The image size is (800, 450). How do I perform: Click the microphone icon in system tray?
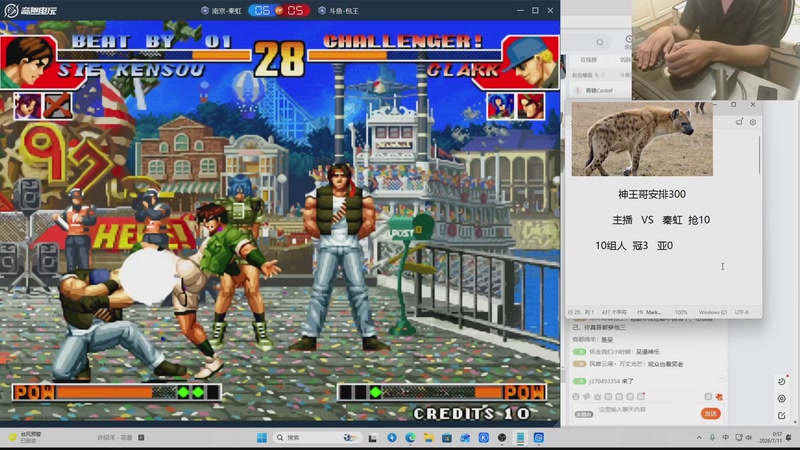(712, 438)
